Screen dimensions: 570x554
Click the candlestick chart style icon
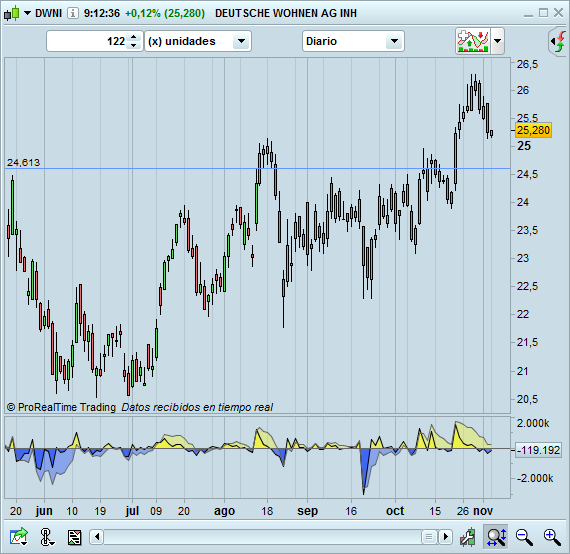click(11, 13)
